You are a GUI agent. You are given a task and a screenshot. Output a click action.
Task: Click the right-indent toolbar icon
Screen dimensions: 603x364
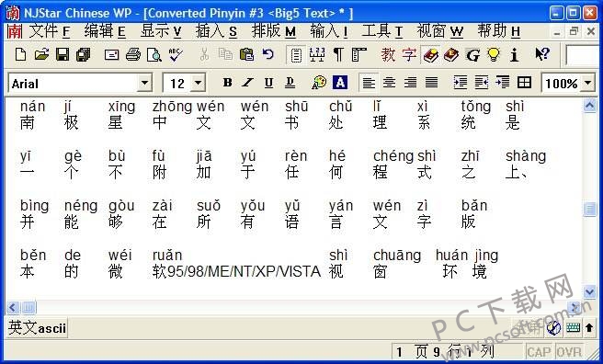click(502, 82)
